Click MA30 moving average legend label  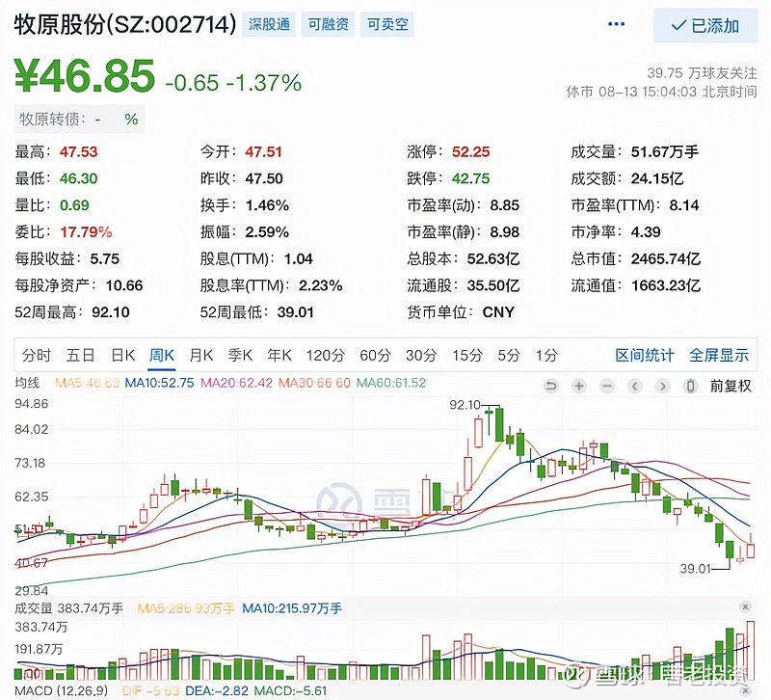314,383
